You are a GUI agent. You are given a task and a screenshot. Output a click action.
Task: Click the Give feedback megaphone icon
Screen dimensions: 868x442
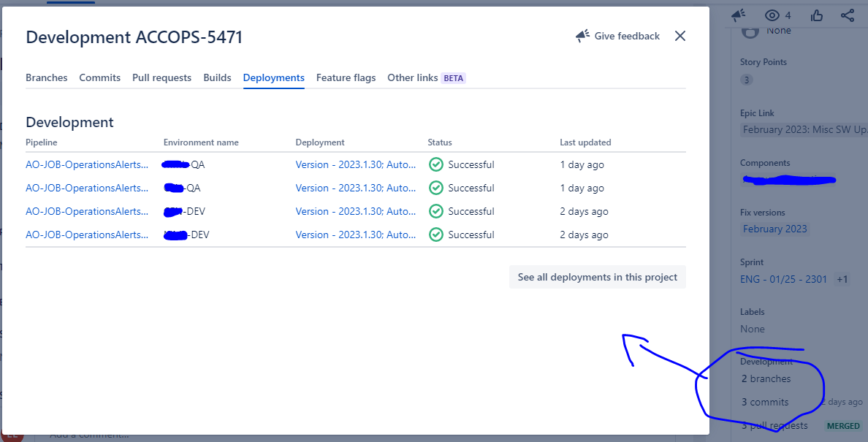pos(582,35)
